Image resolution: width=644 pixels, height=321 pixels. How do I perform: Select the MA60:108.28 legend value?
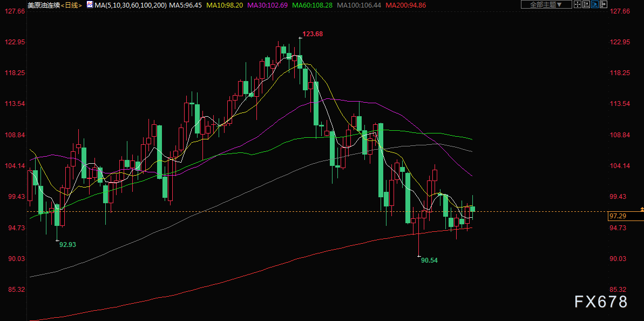click(x=312, y=5)
